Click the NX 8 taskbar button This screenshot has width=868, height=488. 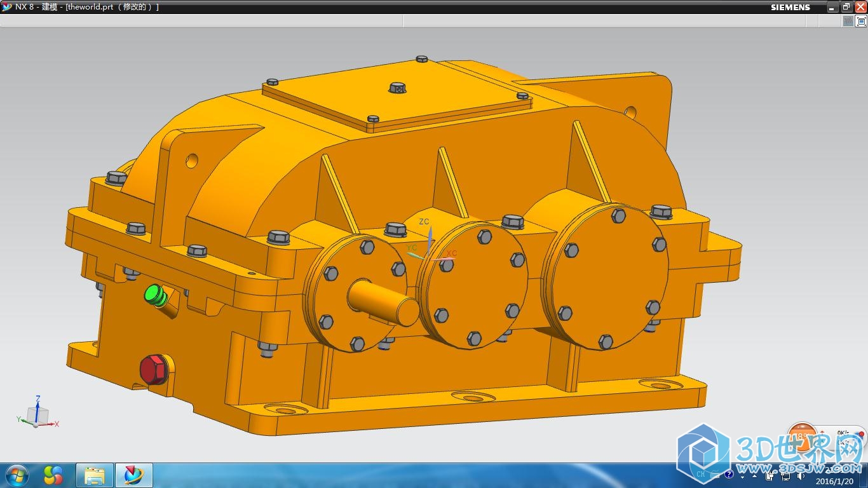coord(134,475)
